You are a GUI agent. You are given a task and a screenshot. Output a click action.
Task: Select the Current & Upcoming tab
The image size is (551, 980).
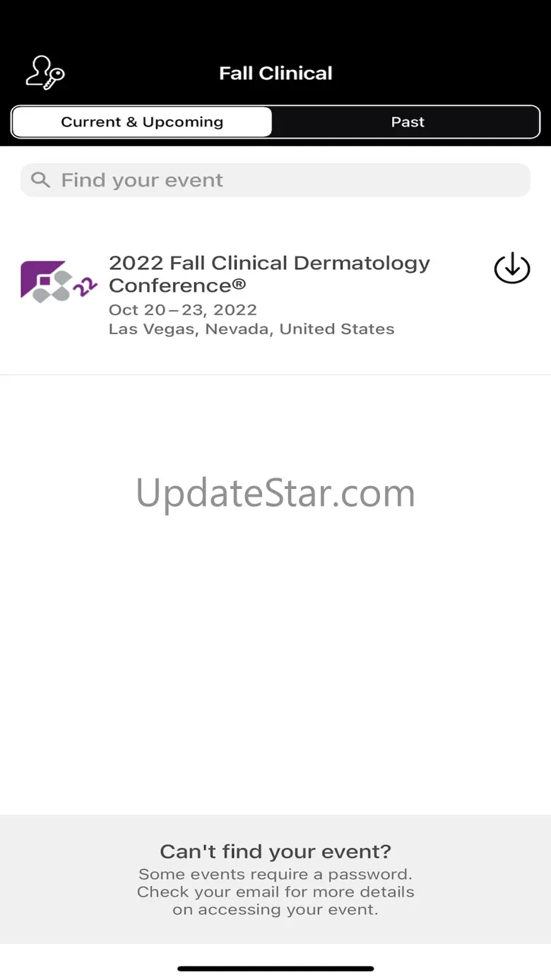(x=142, y=122)
